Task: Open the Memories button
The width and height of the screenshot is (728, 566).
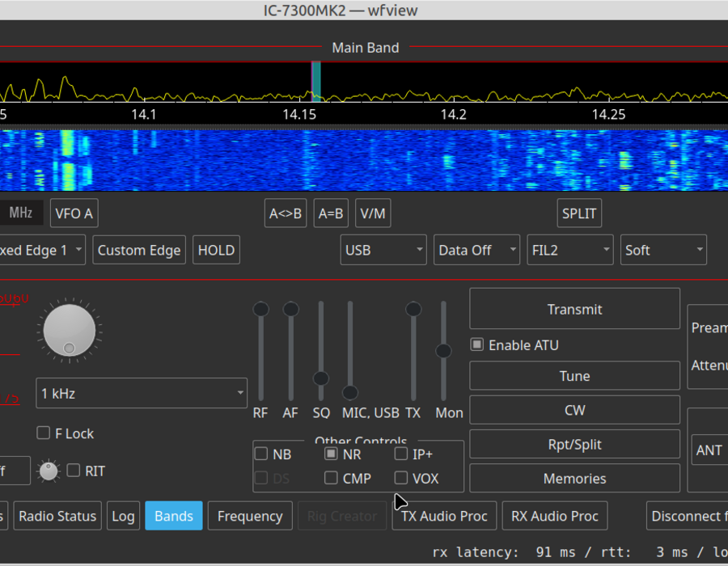Action: [575, 479]
